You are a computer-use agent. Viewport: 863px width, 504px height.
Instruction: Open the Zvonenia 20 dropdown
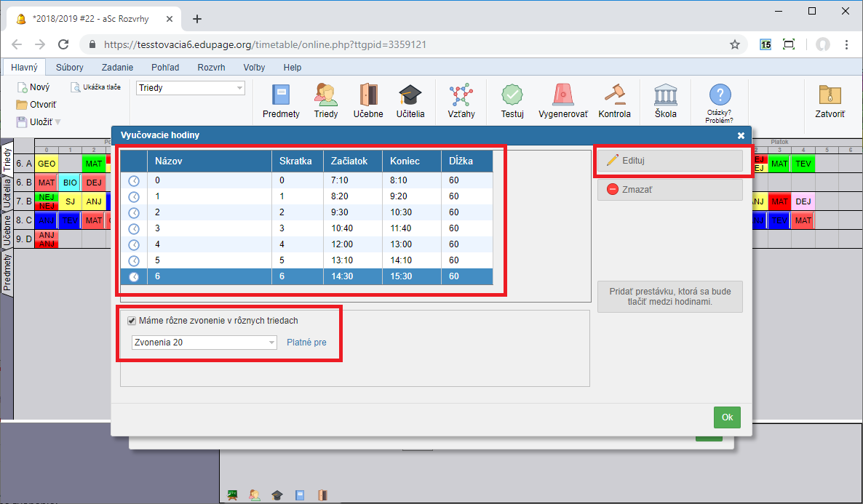(204, 343)
